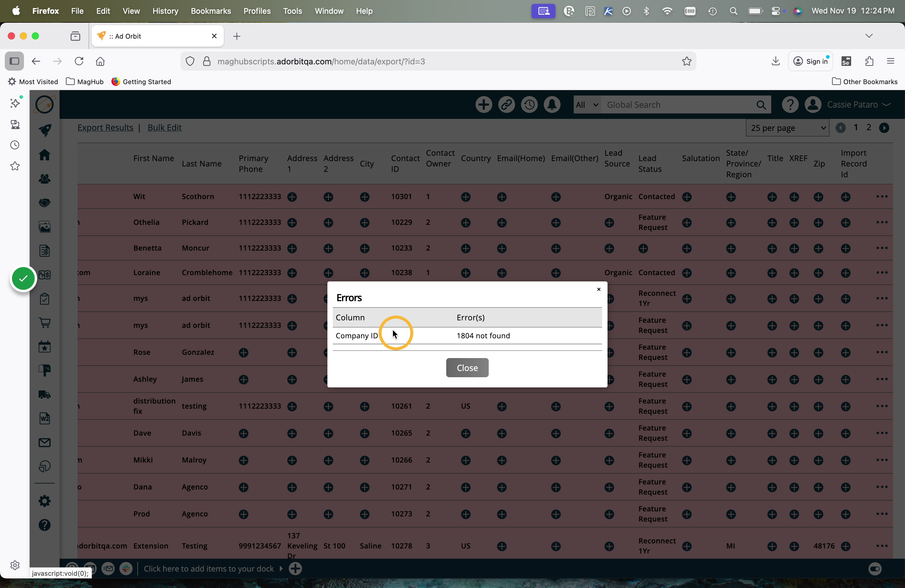This screenshot has height=588, width=905.
Task: Open the All search scope dropdown
Action: tap(587, 105)
